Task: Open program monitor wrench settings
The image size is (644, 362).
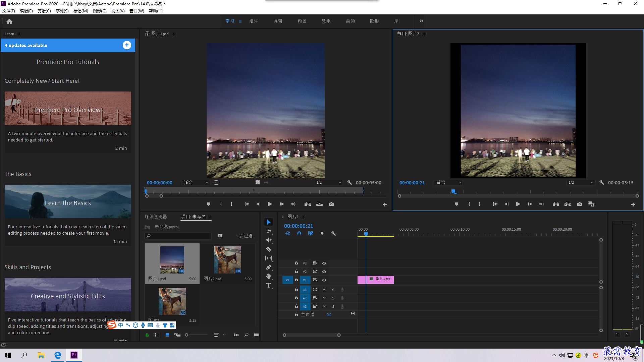Action: [x=602, y=183]
